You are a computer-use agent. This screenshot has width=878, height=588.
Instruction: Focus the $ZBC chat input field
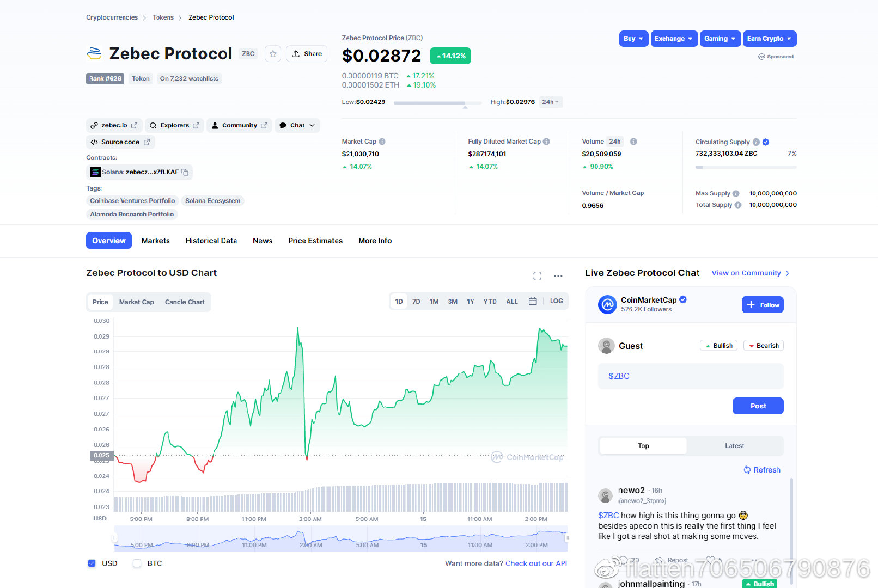[x=691, y=376]
